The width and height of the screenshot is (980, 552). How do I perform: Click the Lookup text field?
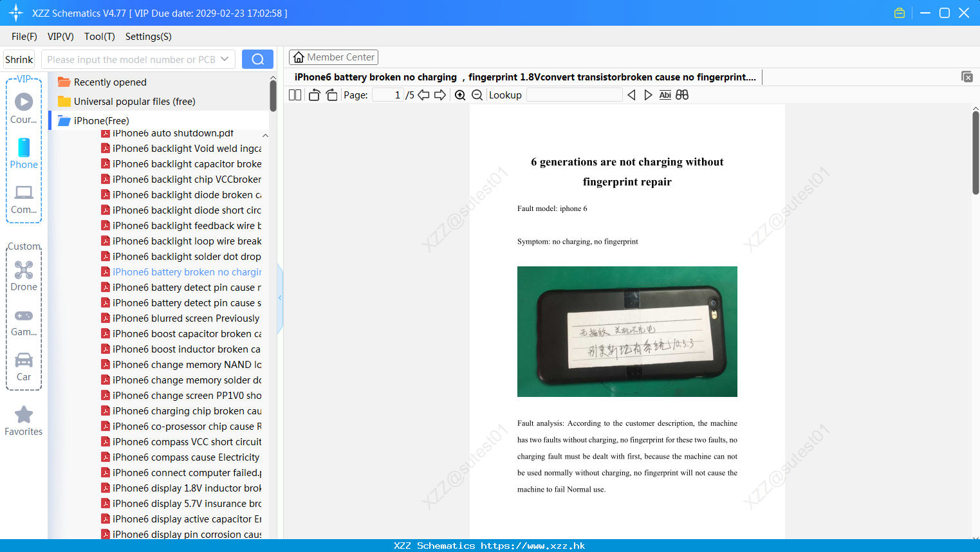[x=575, y=95]
